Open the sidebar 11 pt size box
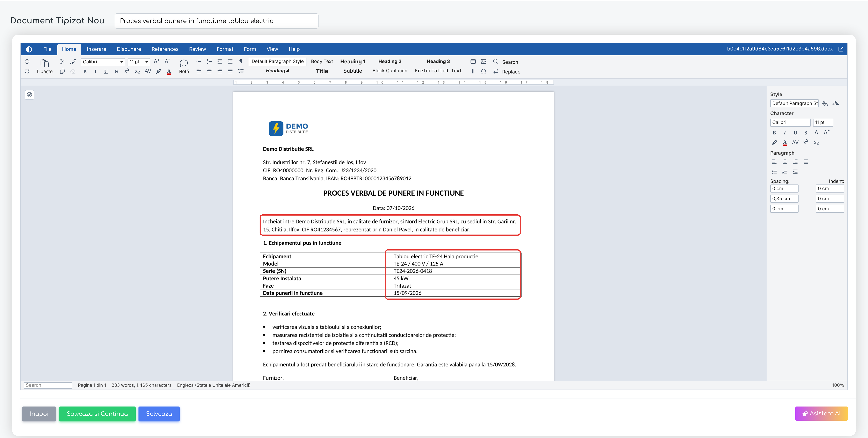 coord(823,122)
